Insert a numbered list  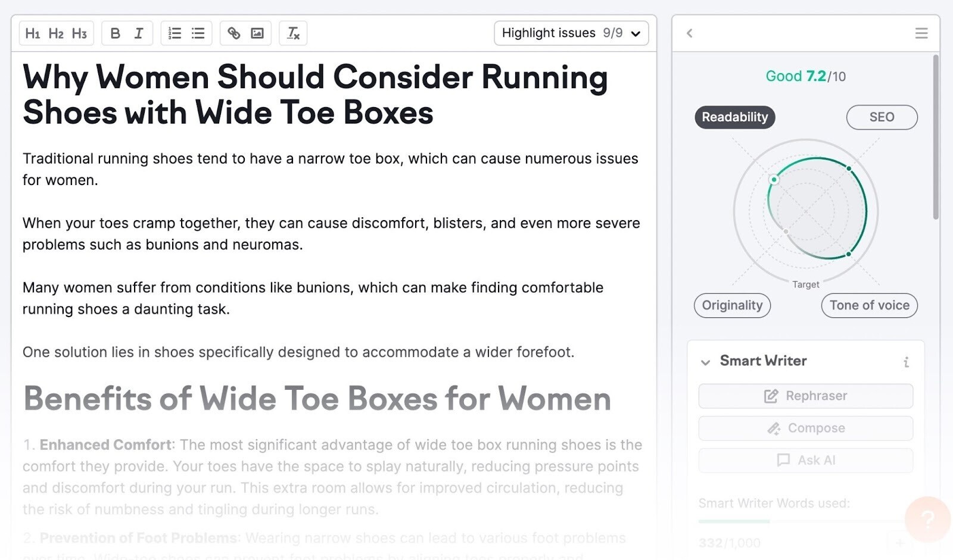[175, 33]
